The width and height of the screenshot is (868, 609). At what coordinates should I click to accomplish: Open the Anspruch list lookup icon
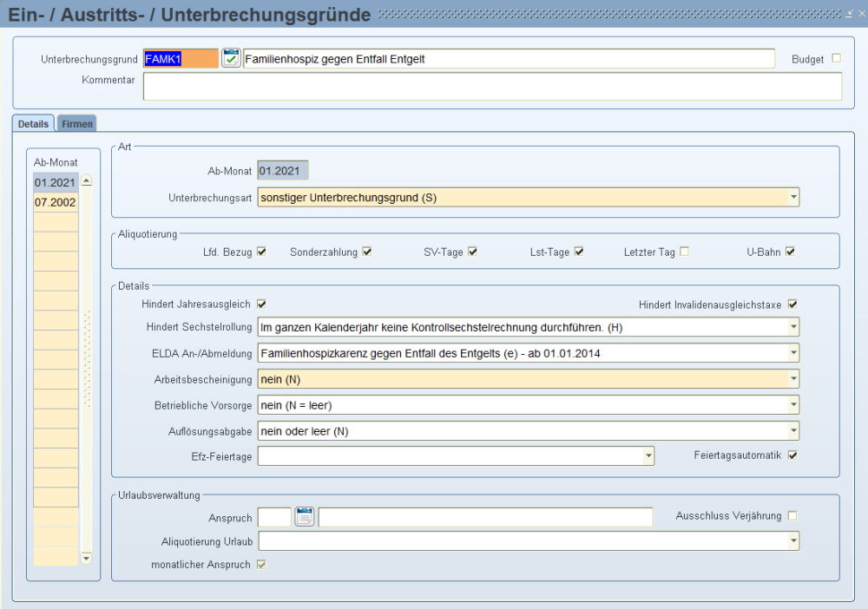coord(305,517)
